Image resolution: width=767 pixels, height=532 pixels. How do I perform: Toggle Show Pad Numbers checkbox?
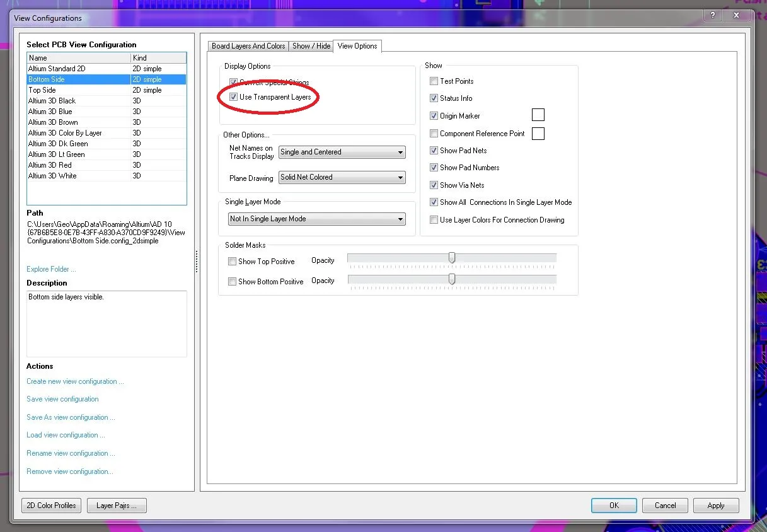[434, 168]
